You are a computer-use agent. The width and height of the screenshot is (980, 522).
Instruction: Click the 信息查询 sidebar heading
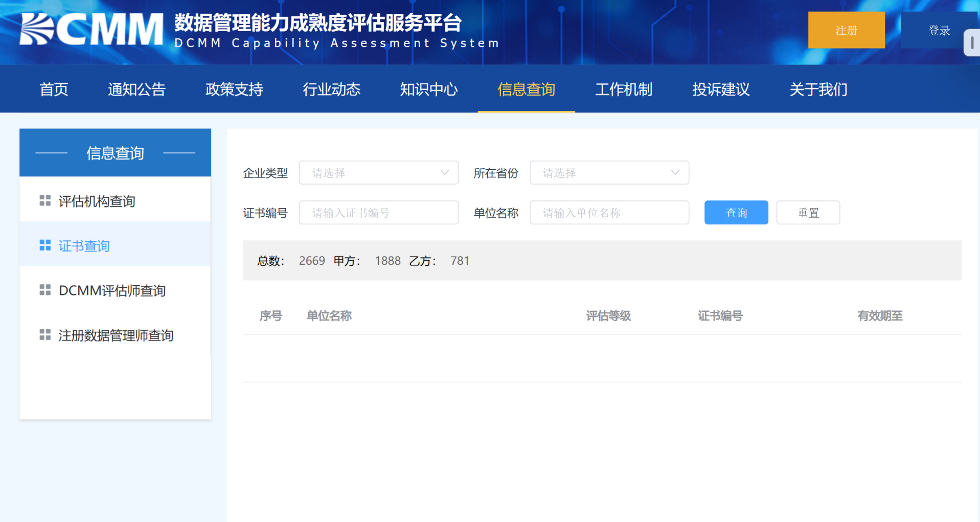115,153
